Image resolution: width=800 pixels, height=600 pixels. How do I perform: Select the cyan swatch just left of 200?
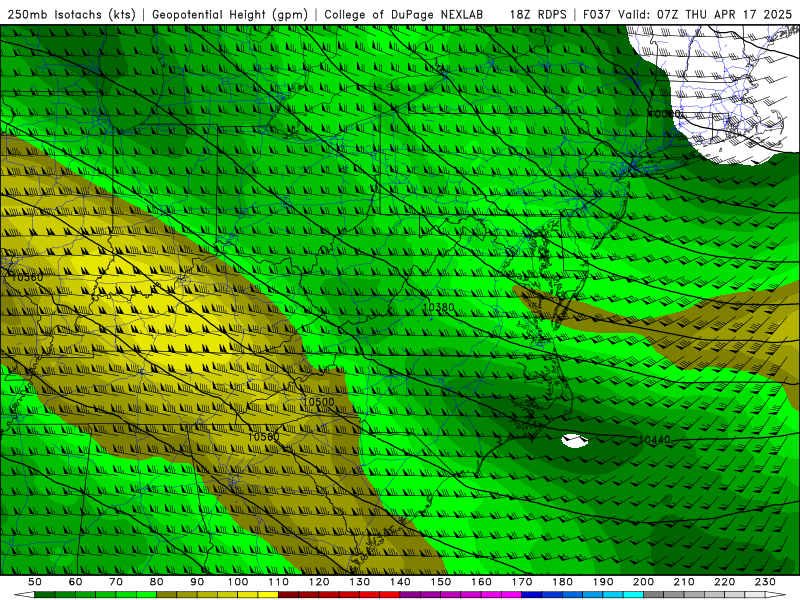(633, 595)
